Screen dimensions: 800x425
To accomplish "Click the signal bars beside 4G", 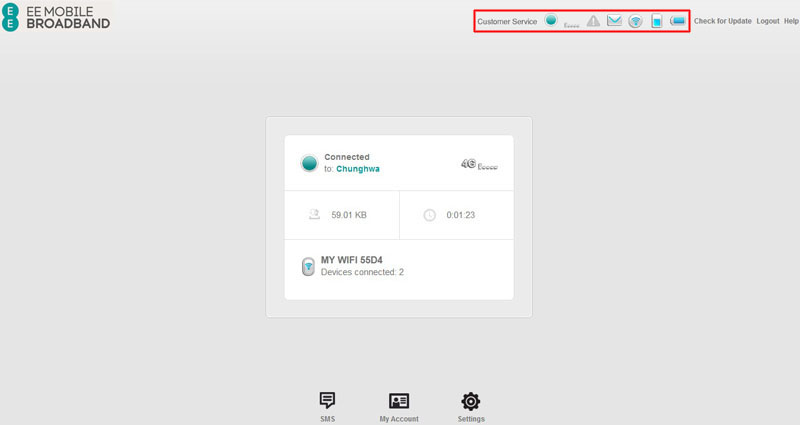I will tap(487, 166).
